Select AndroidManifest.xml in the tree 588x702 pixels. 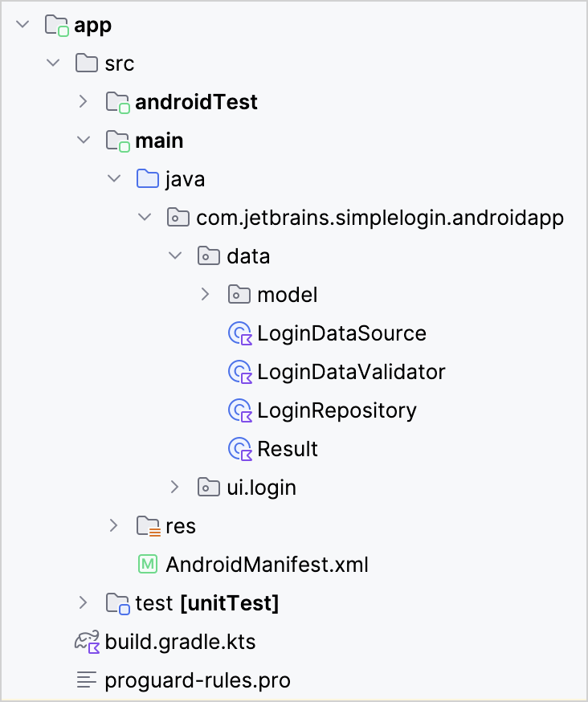(267, 565)
